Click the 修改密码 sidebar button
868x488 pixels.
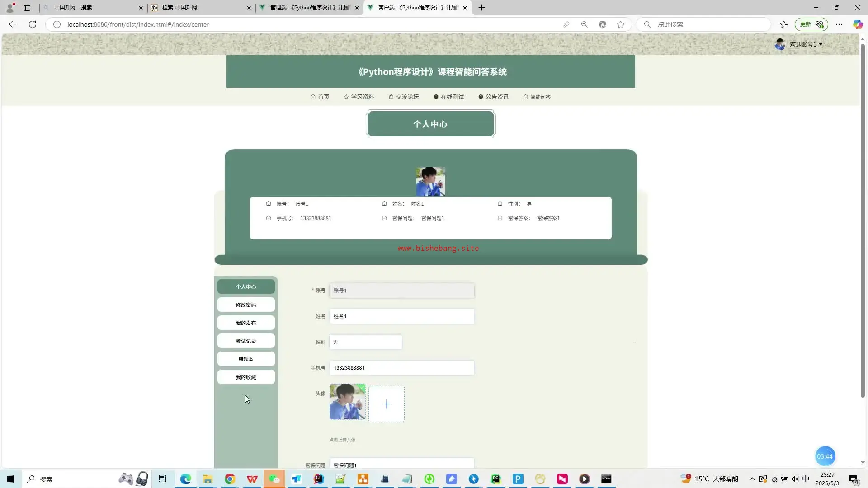pos(246,305)
